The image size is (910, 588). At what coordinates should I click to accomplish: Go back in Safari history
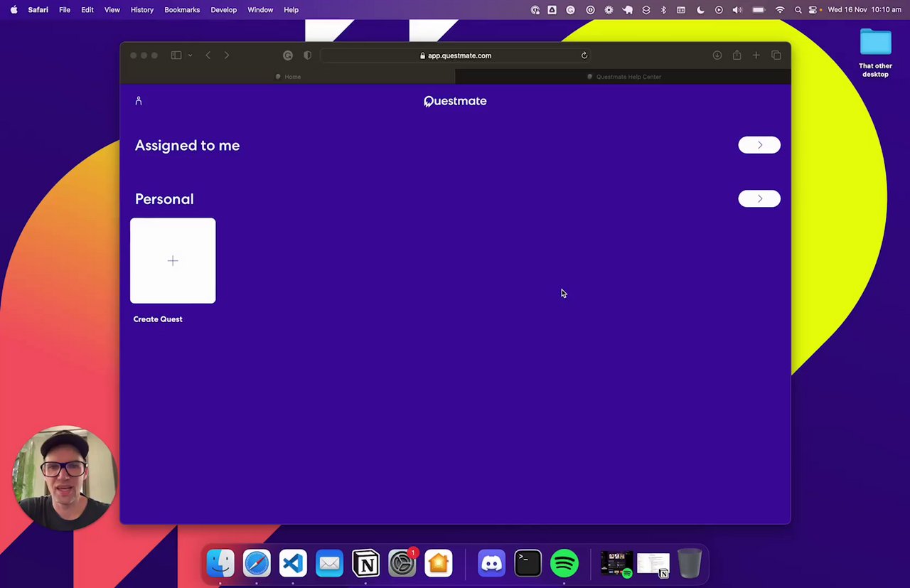pyautogui.click(x=208, y=55)
